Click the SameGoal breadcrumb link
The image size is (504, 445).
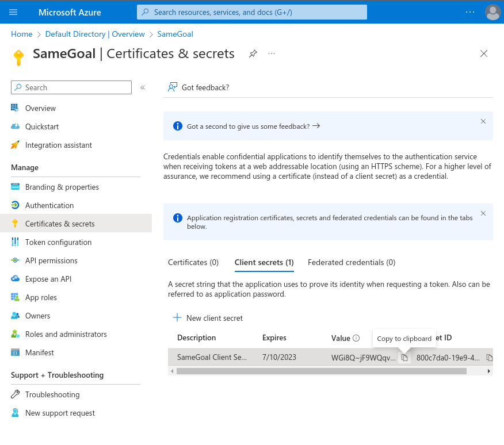click(175, 34)
